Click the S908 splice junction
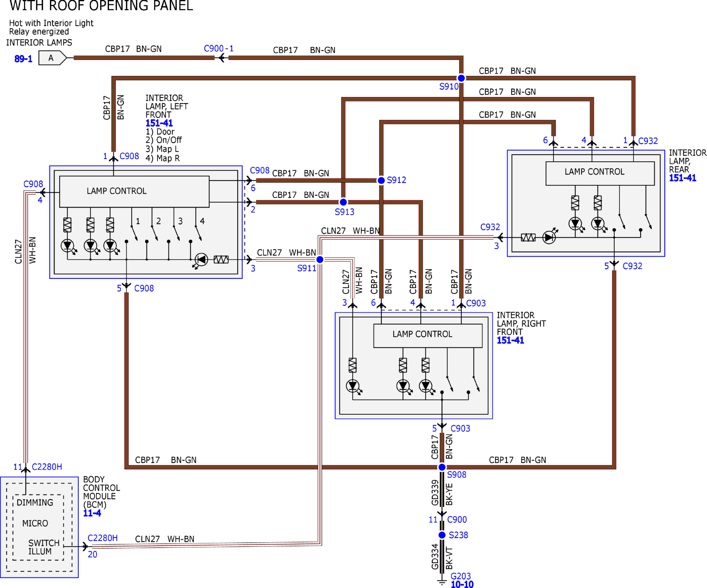The width and height of the screenshot is (707, 588). [x=442, y=467]
